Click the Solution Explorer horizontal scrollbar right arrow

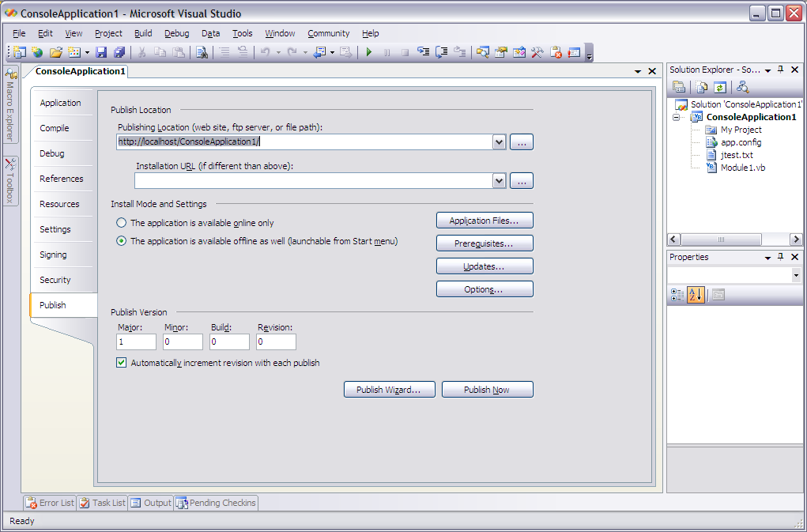pyautogui.click(x=796, y=240)
